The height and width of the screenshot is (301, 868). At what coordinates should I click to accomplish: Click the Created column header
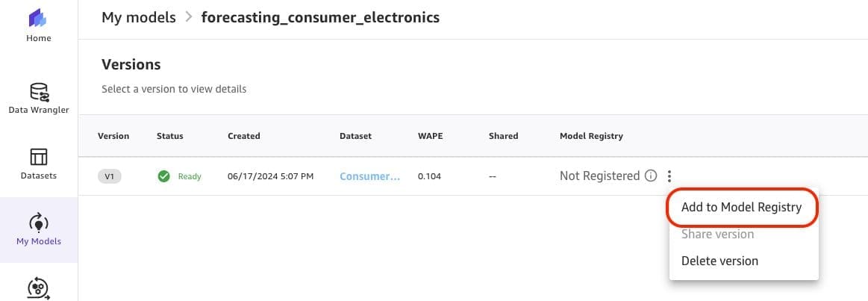tap(243, 136)
